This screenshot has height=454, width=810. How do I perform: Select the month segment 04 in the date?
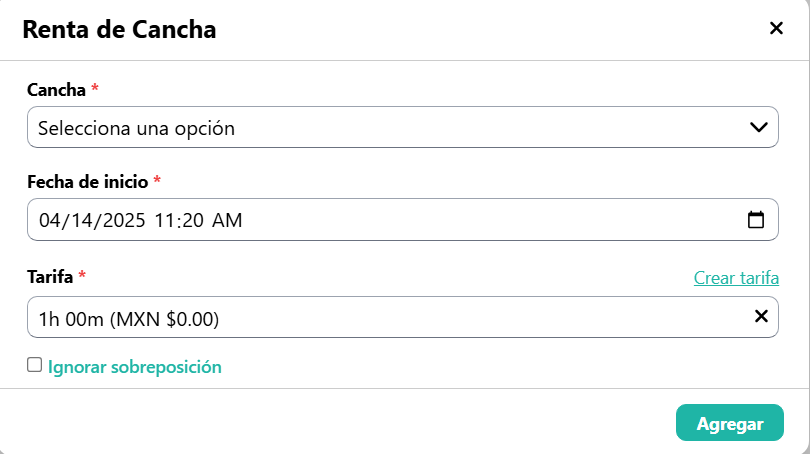point(50,220)
